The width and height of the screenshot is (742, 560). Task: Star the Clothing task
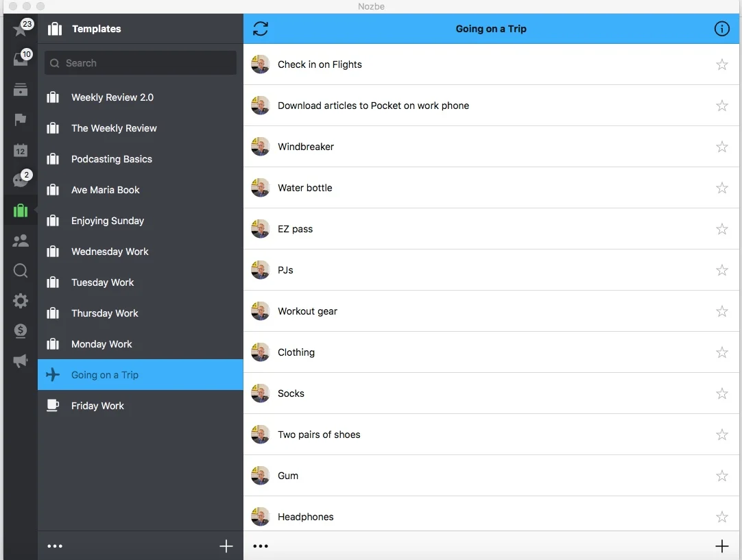point(721,352)
